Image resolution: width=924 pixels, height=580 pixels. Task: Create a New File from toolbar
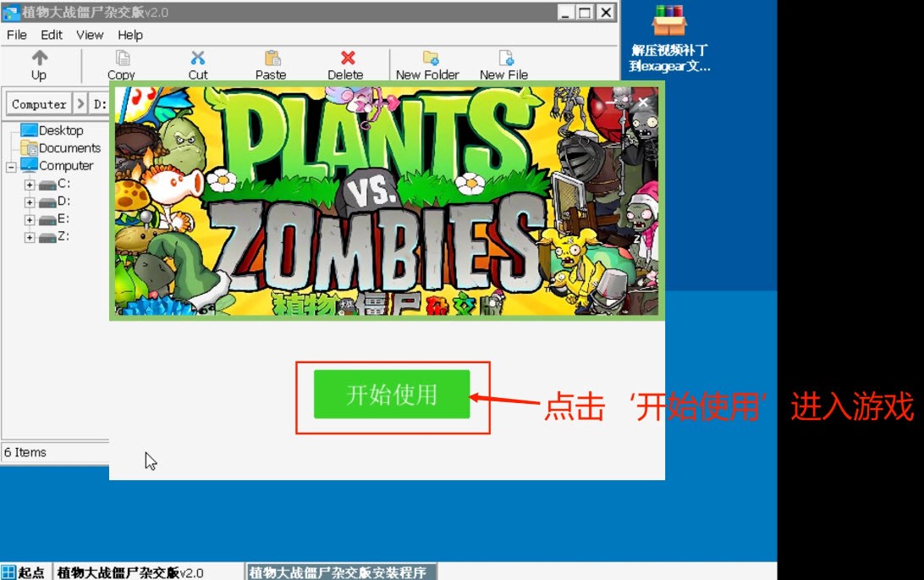[x=503, y=65]
